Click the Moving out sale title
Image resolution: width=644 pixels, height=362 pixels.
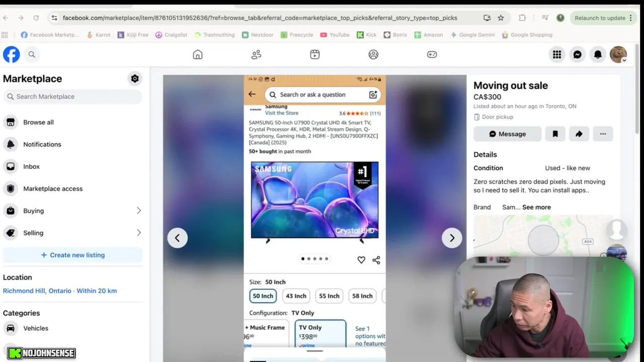tap(511, 85)
